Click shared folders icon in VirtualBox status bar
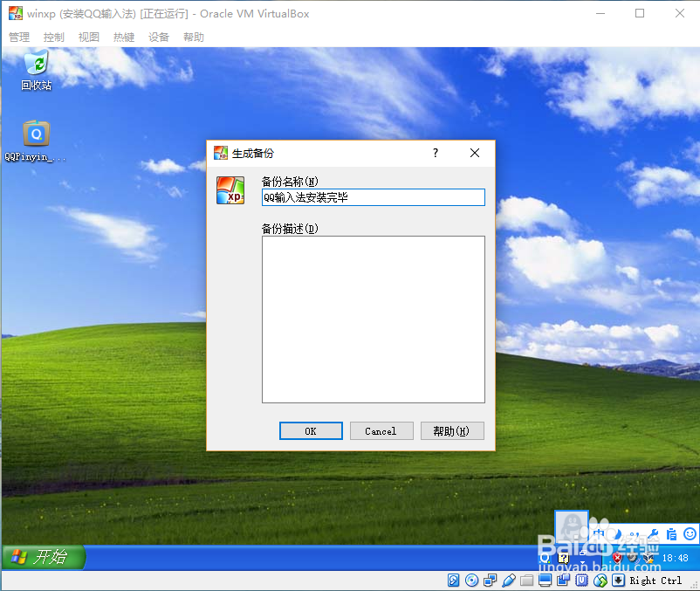 [526, 581]
